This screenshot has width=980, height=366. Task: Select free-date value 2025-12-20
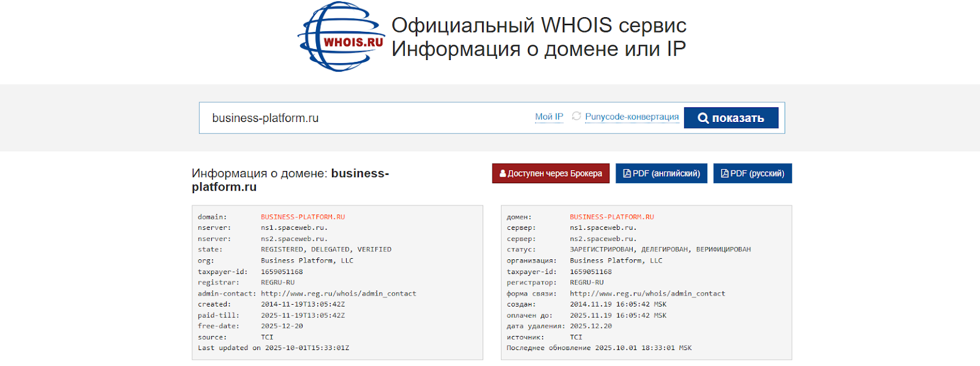point(282,326)
